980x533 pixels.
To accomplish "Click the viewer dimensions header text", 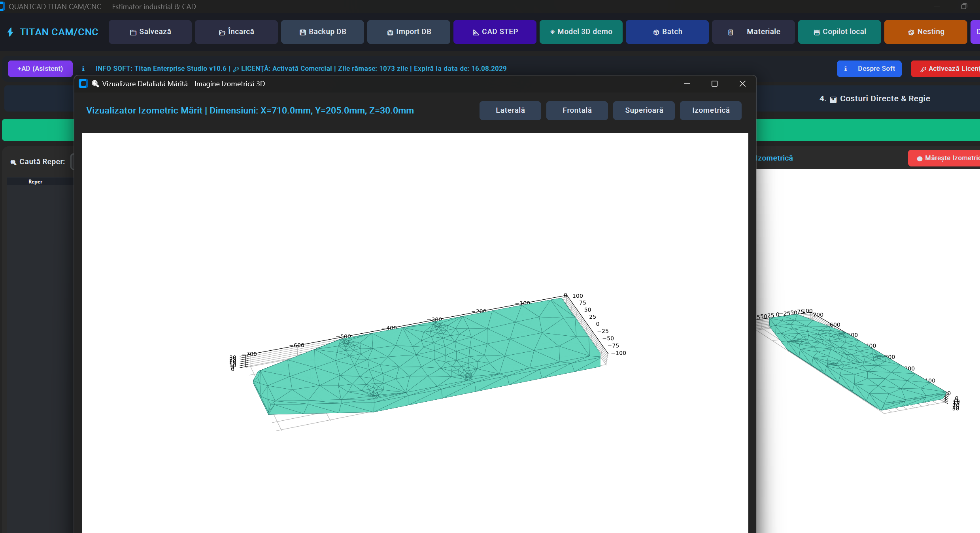I will pos(250,111).
